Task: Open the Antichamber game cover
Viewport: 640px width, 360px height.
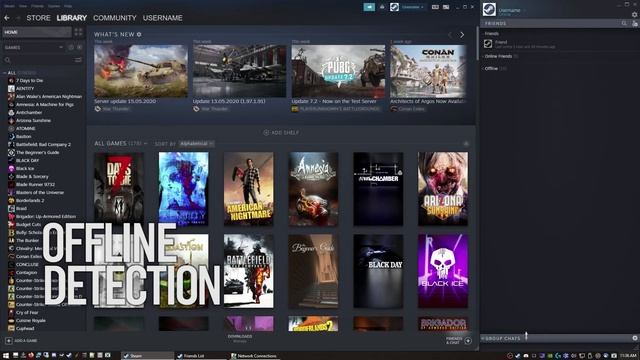Action: pyautogui.click(x=378, y=189)
